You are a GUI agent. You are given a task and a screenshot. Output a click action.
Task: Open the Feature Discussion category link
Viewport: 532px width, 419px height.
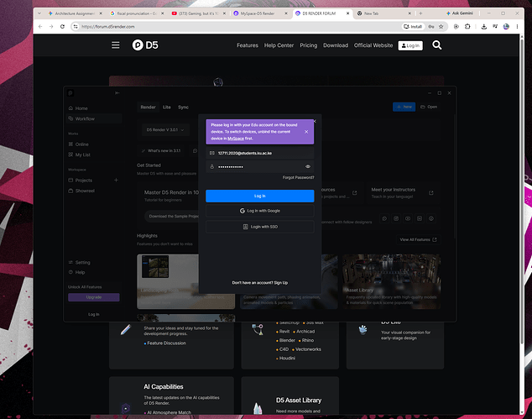(x=166, y=343)
